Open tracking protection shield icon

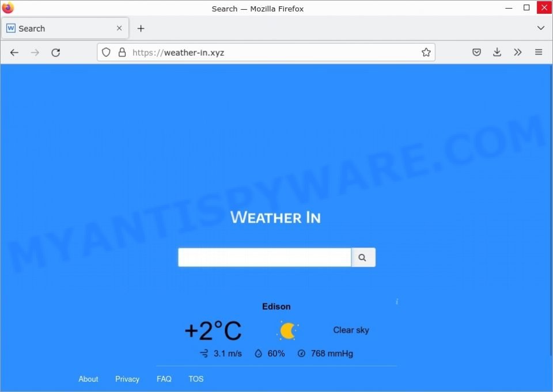coord(106,52)
